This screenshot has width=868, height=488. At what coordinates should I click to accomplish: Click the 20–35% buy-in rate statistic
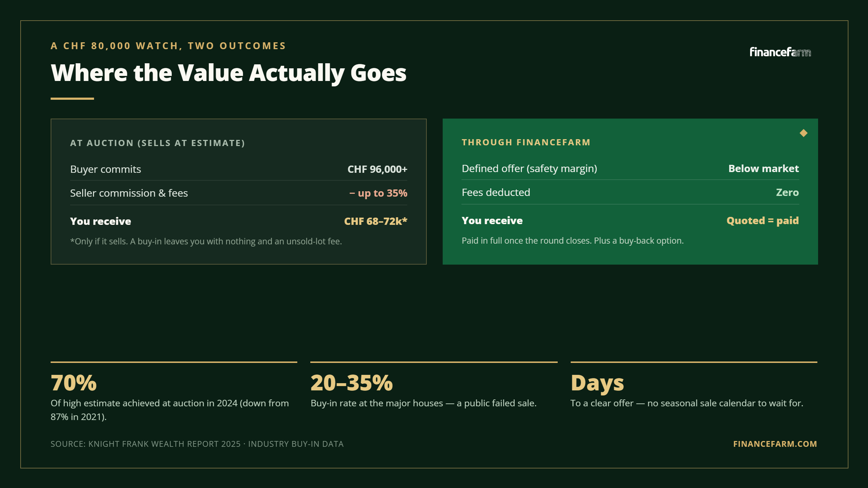(352, 383)
